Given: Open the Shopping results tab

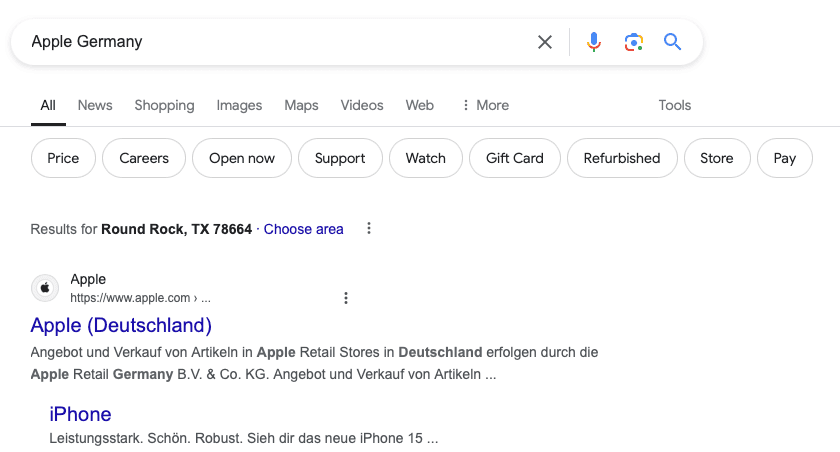Looking at the screenshot, I should pos(164,105).
